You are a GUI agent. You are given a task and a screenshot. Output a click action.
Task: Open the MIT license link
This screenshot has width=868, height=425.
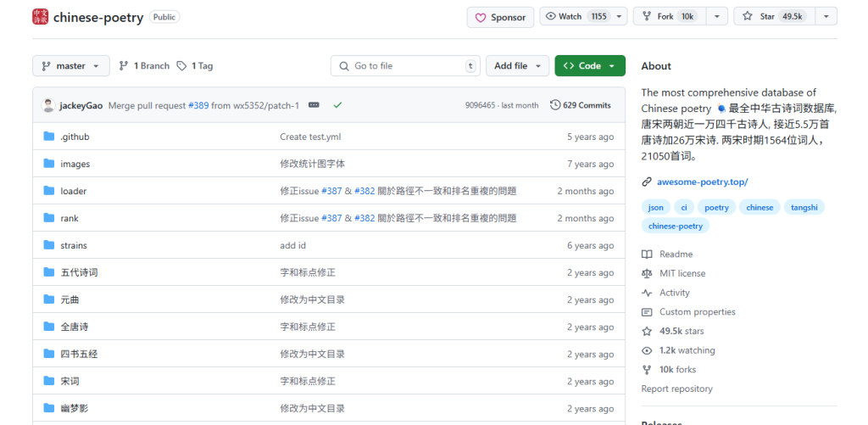tap(682, 273)
